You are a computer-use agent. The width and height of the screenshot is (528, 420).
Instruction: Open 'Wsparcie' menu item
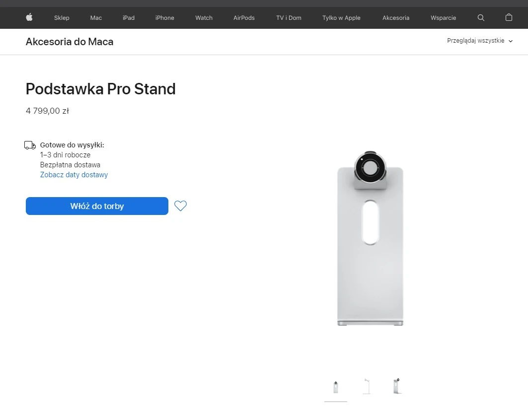443,17
